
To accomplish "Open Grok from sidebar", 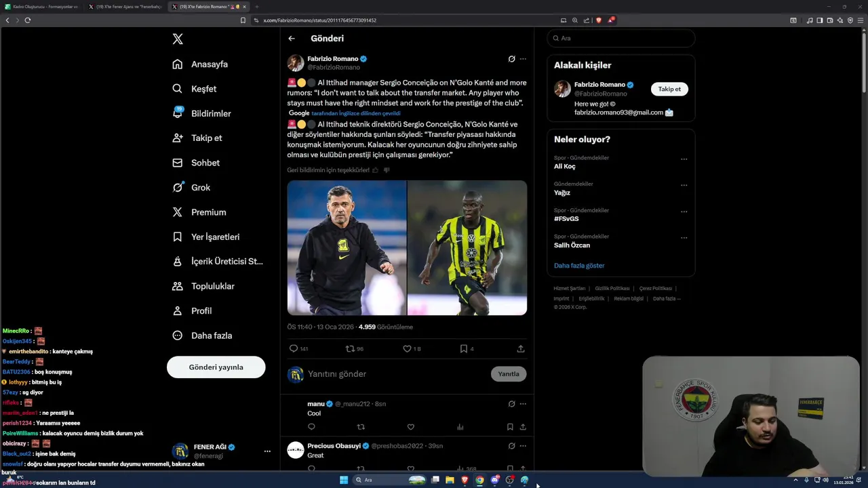I will pos(191,187).
